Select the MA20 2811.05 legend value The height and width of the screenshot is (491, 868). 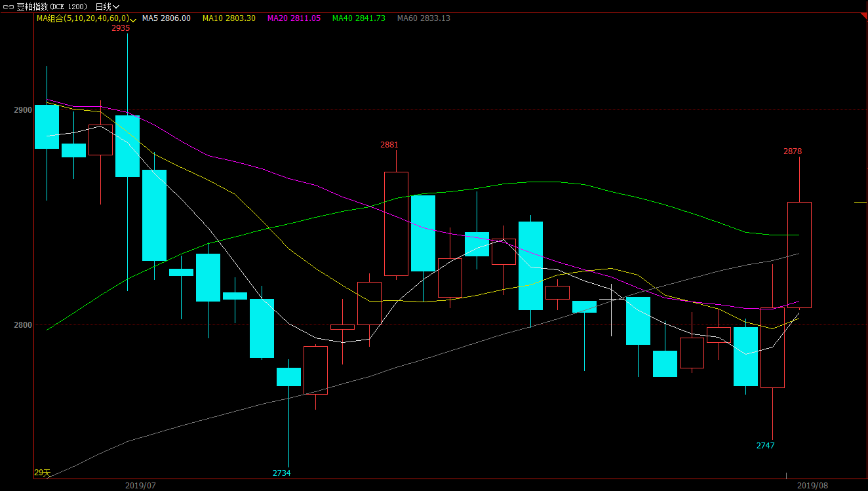coord(294,18)
